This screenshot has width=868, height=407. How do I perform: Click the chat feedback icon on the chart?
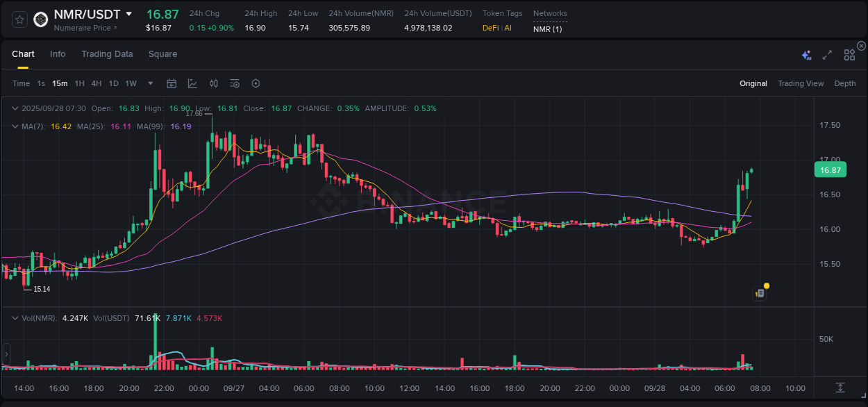759,292
